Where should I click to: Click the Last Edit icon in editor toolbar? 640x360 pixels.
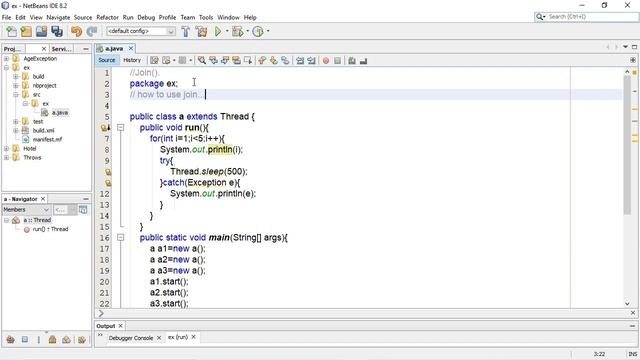154,60
